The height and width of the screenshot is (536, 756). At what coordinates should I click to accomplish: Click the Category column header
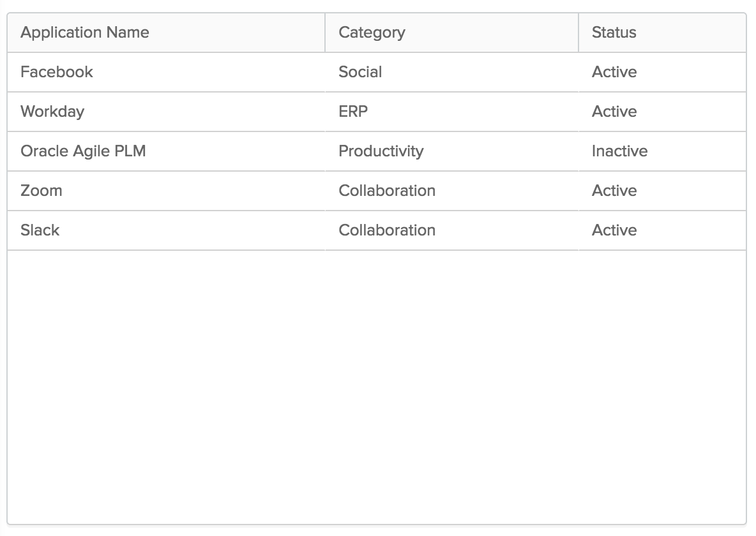pos(372,33)
